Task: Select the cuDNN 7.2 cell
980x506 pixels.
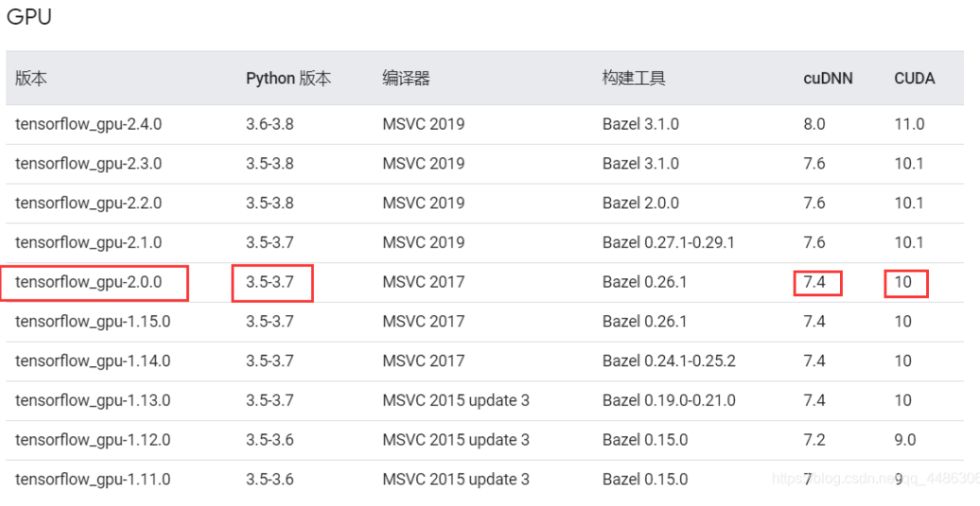Action: (814, 439)
